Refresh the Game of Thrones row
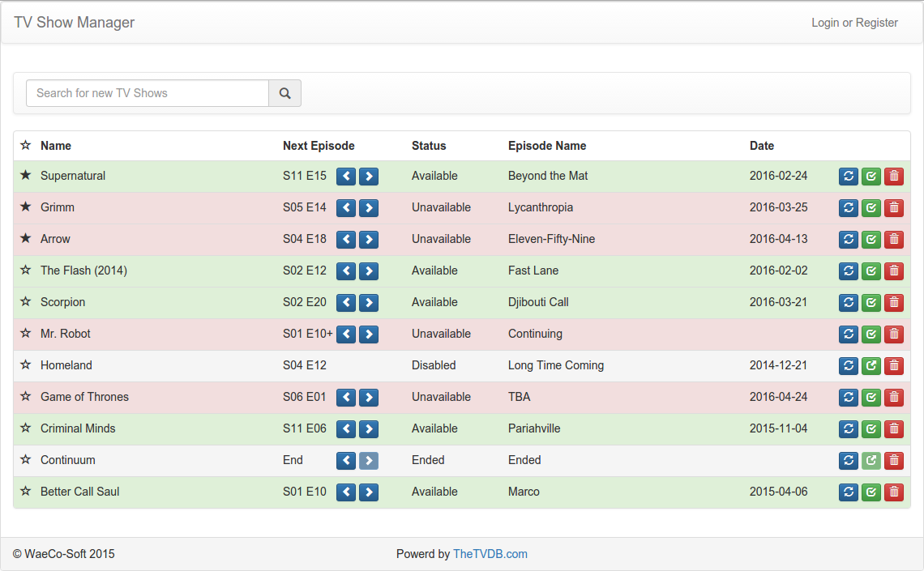Screen dimensions: 924x571 point(849,398)
